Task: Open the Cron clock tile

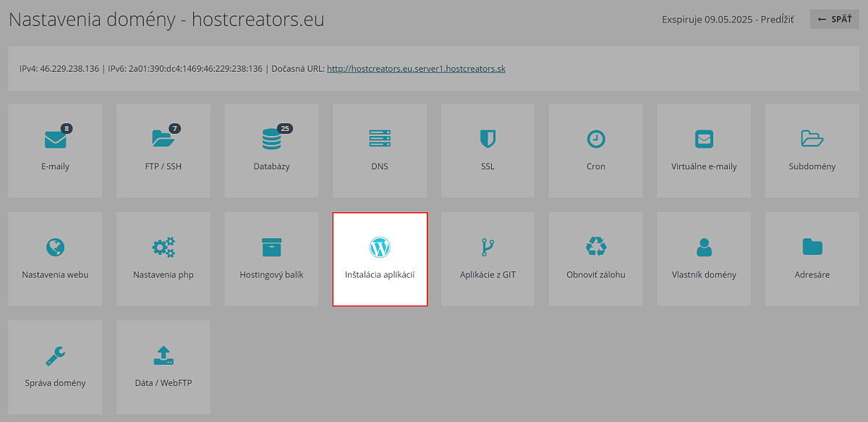Action: click(596, 151)
